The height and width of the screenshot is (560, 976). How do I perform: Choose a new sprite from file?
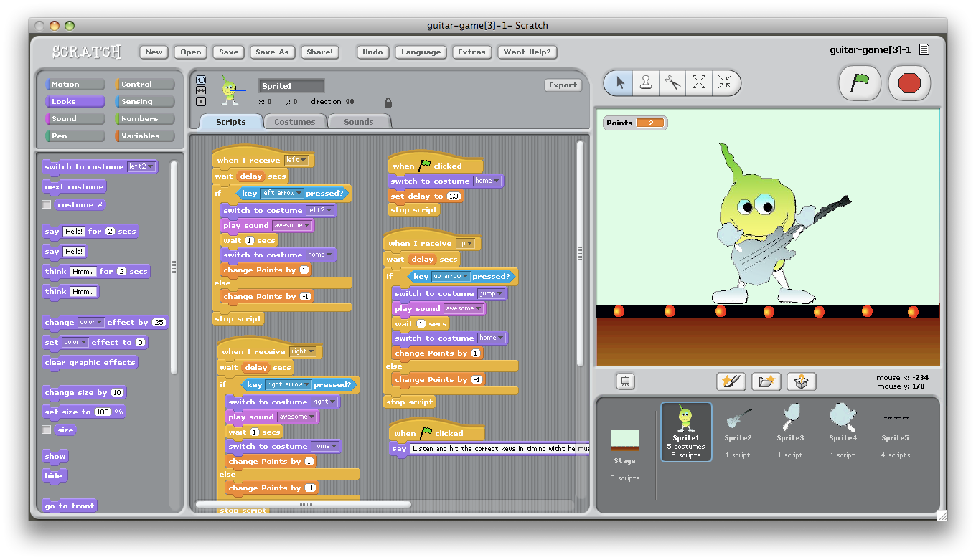[x=766, y=381]
